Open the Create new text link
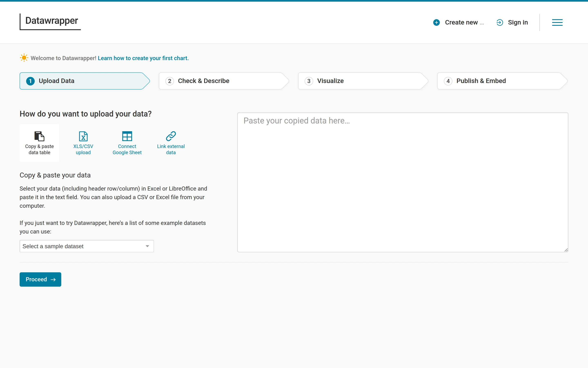The image size is (588, 368). coord(464,22)
